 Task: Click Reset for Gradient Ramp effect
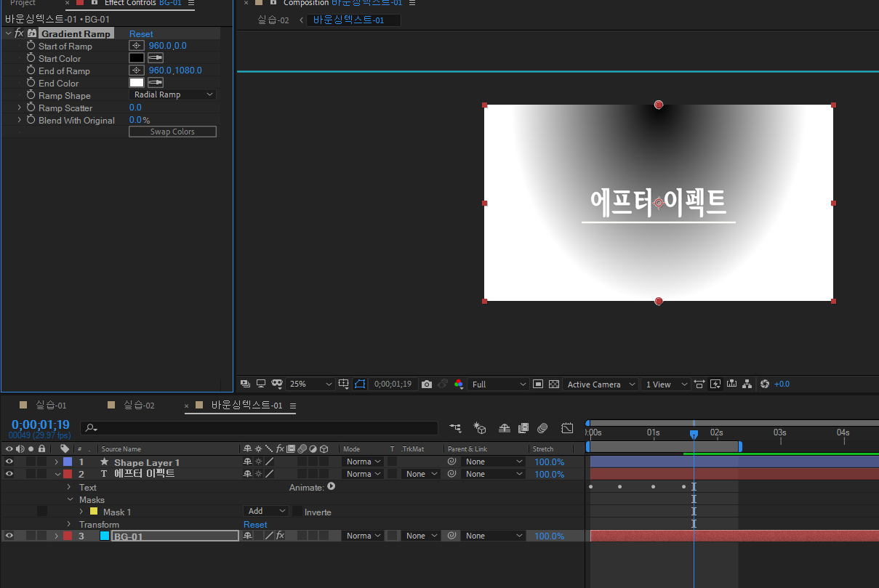pos(141,33)
